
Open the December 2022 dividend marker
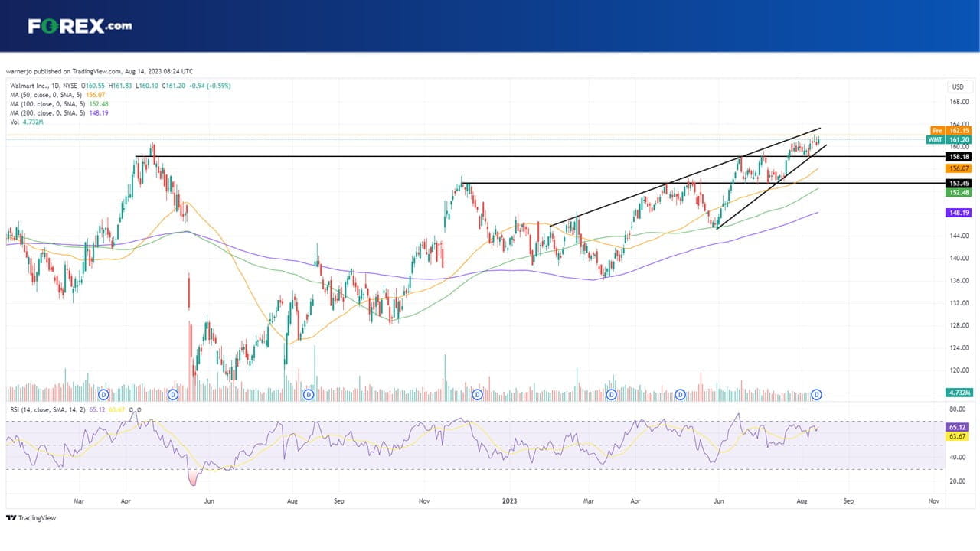477,394
